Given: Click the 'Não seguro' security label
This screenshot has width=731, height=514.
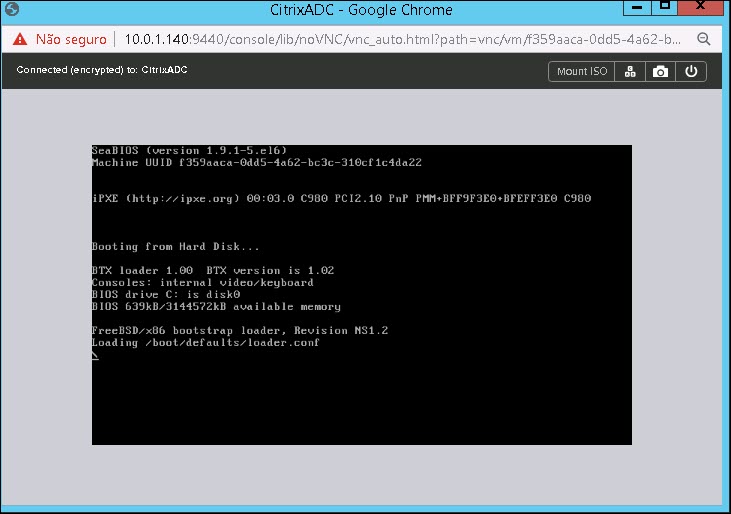Looking at the screenshot, I should tap(69, 40).
